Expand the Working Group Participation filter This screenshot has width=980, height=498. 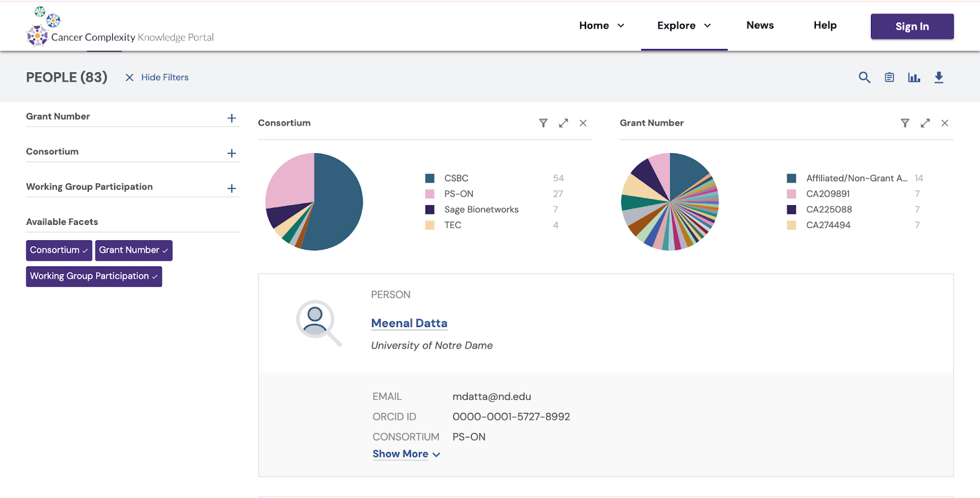click(232, 189)
